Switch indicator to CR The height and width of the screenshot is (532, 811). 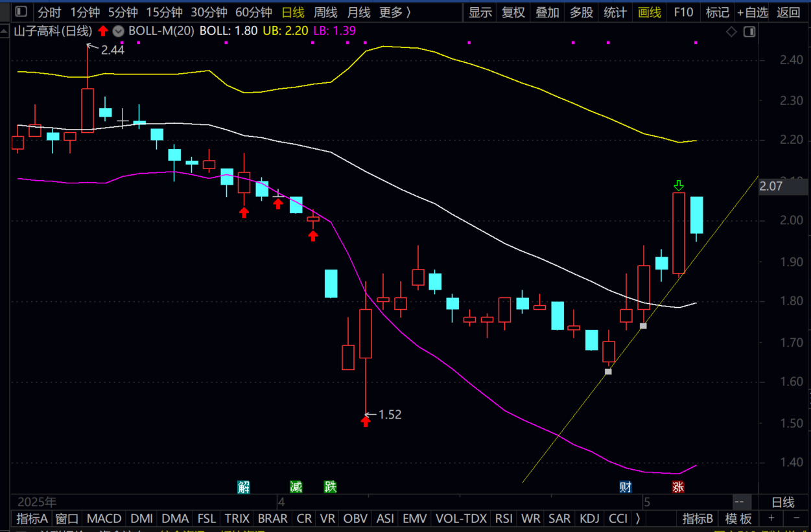(304, 518)
